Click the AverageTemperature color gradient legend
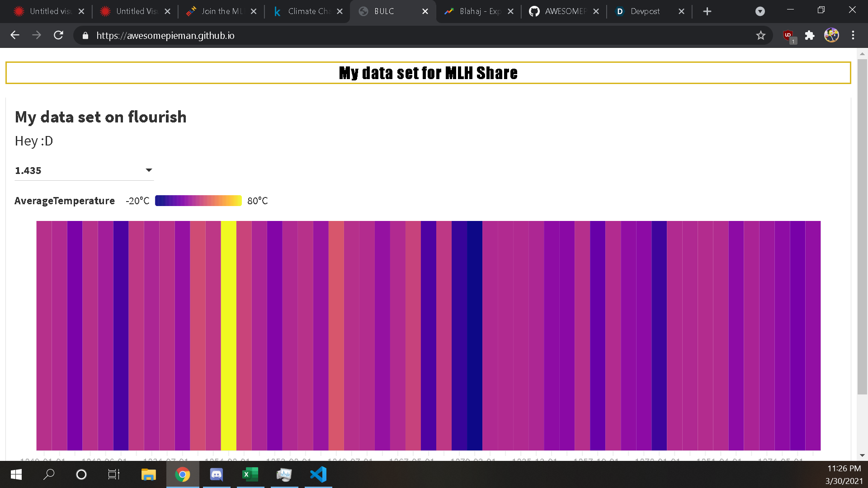868x488 pixels. [198, 200]
